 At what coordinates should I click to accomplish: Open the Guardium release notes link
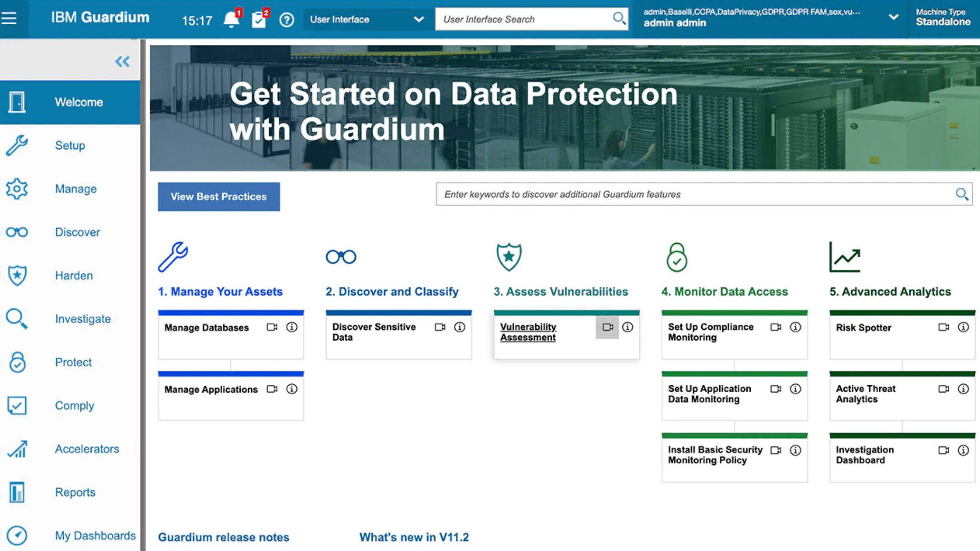click(223, 537)
